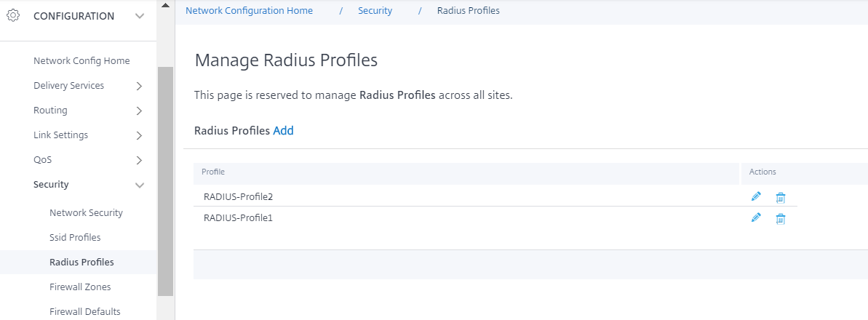Expand the Delivery Services submenu arrow
868x320 pixels.
[x=139, y=86]
